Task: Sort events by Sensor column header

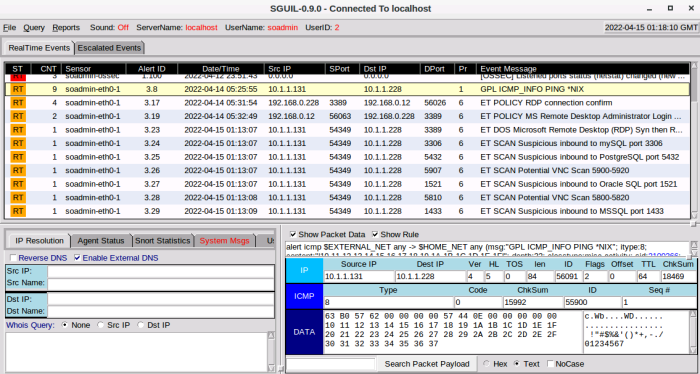Action: pyautogui.click(x=94, y=69)
